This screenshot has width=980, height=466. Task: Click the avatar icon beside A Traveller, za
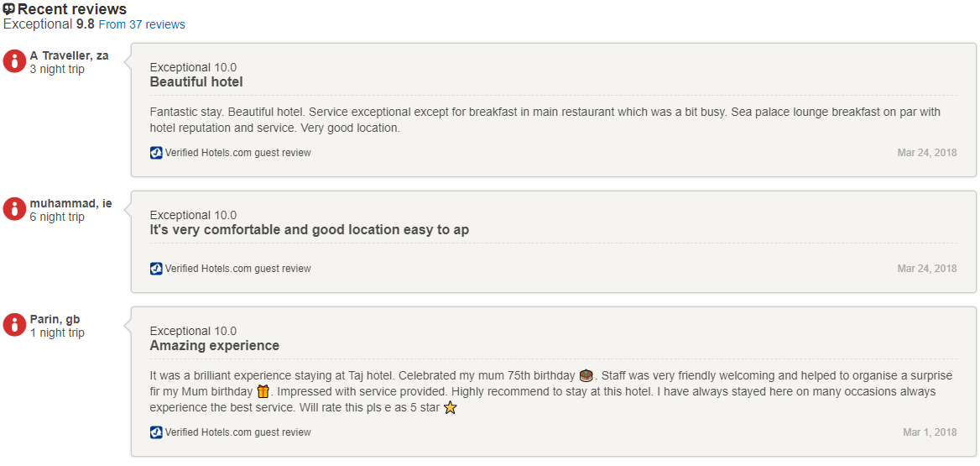pyautogui.click(x=14, y=61)
